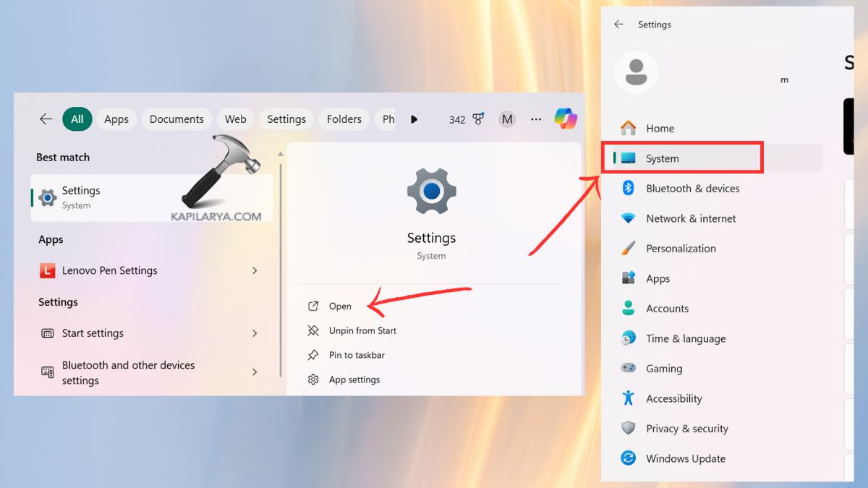Click the user account avatar
Viewport: 868px width, 488px height.
coord(636,72)
